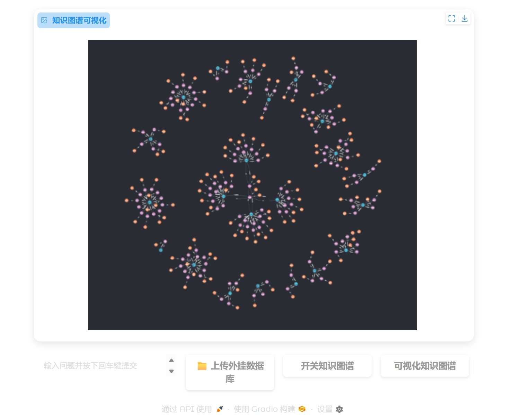Click the 知识图谱可视化 panel label

pos(74,20)
